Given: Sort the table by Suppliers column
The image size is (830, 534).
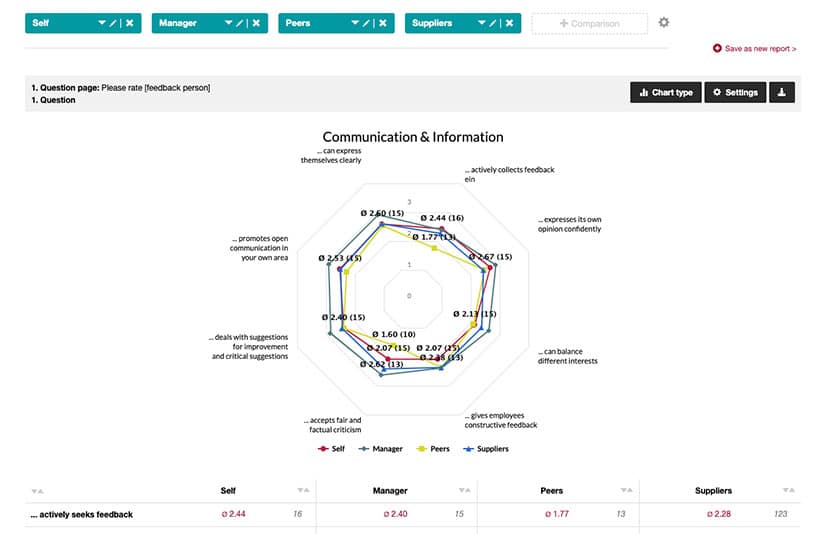Looking at the screenshot, I should click(x=789, y=490).
